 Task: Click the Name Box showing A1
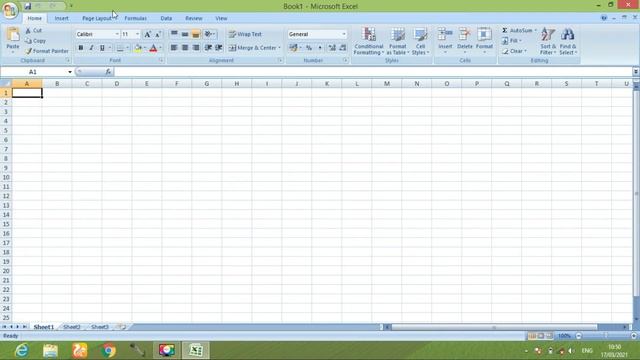33,72
